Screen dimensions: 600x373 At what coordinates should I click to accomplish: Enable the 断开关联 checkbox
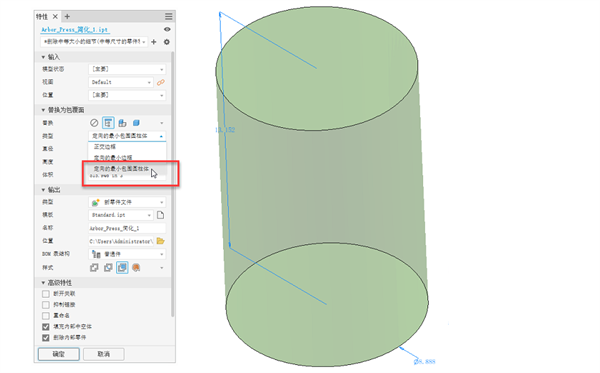46,294
